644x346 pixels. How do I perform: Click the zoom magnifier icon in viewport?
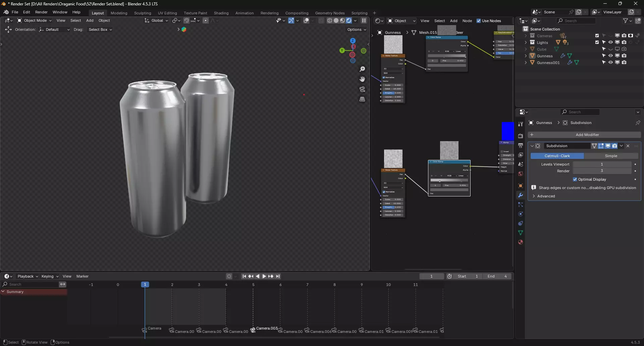362,69
